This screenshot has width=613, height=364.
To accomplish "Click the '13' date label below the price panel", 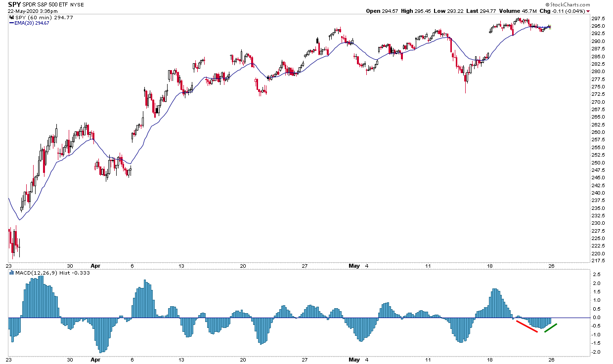I will [x=181, y=266].
